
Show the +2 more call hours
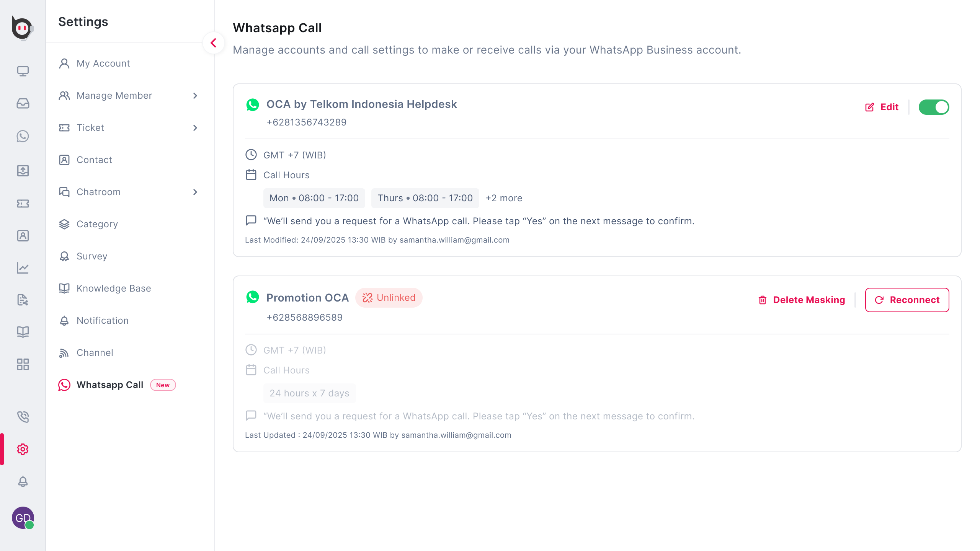point(504,198)
